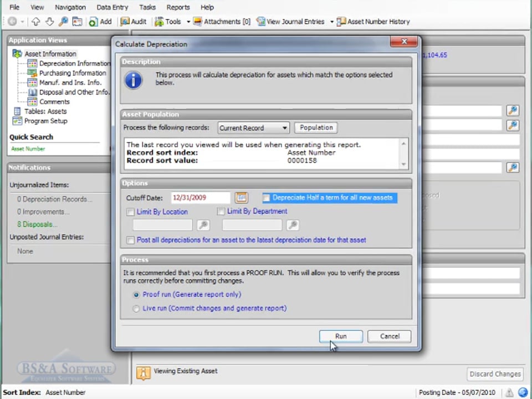Image resolution: width=532 pixels, height=399 pixels.
Task: Open the calendar picker for Cutoff Date
Action: click(x=241, y=197)
